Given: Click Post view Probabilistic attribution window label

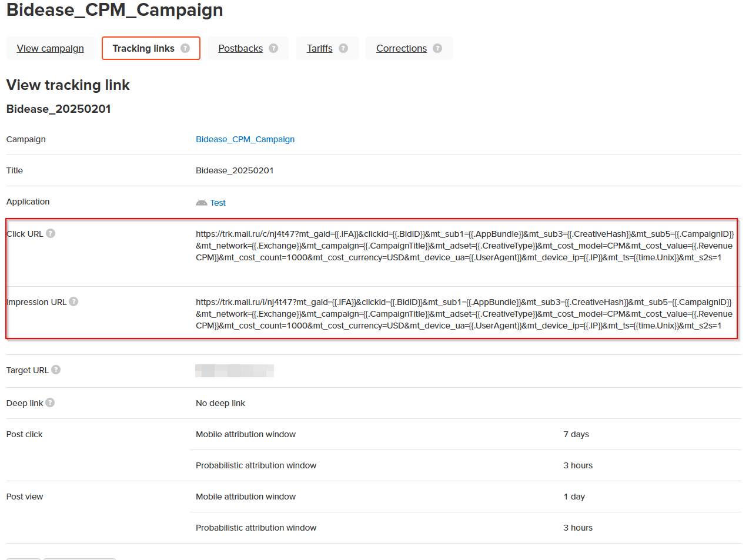Looking at the screenshot, I should (x=256, y=528).
